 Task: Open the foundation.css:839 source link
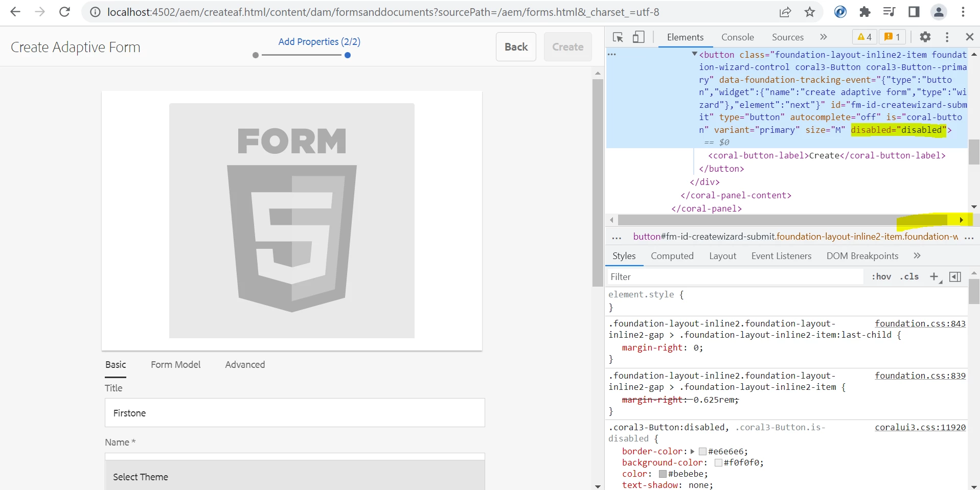(920, 376)
